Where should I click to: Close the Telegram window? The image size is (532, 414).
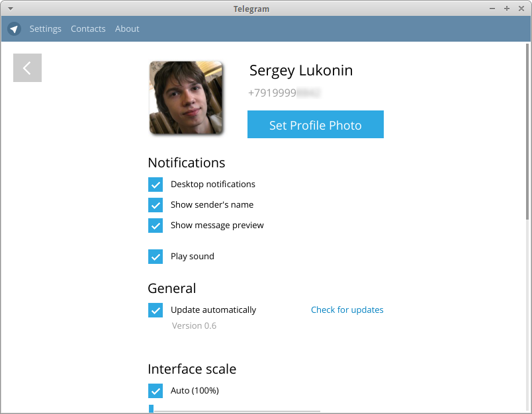(x=521, y=9)
